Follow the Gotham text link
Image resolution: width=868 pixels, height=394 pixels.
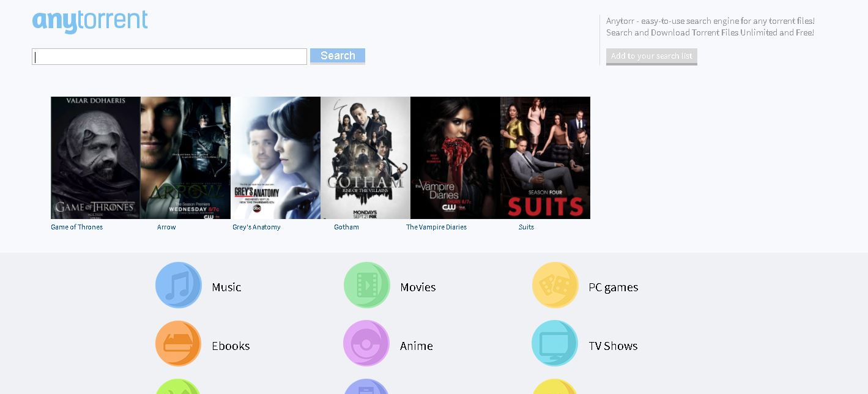point(346,227)
